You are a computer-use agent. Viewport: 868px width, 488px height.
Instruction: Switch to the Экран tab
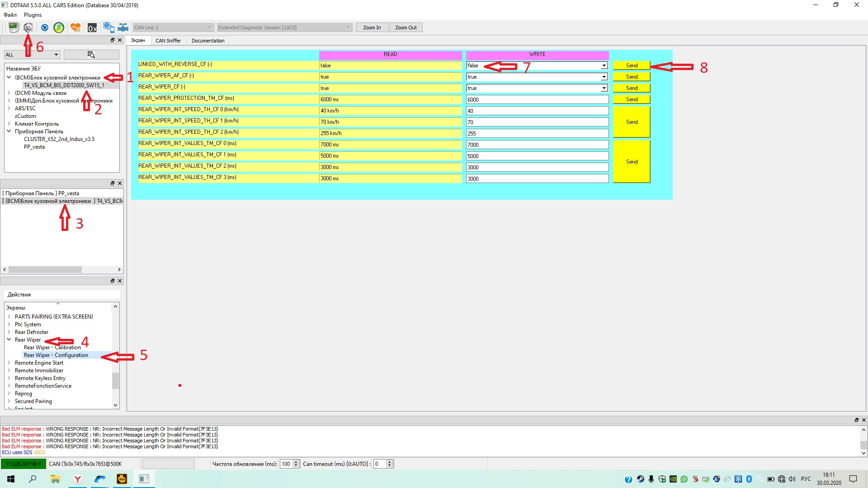coord(138,41)
